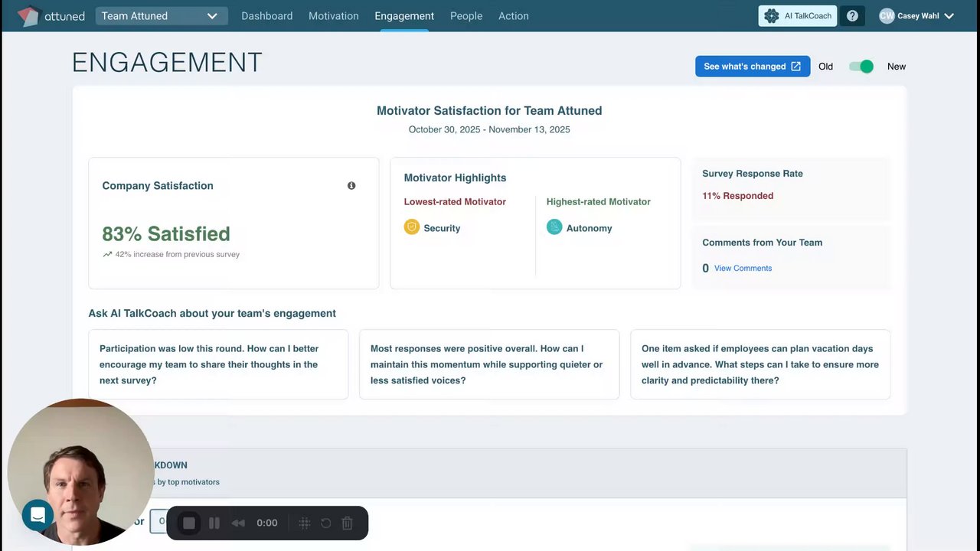Click the 83% Satisfied score
Viewport: 980px width, 551px height.
[x=166, y=234]
